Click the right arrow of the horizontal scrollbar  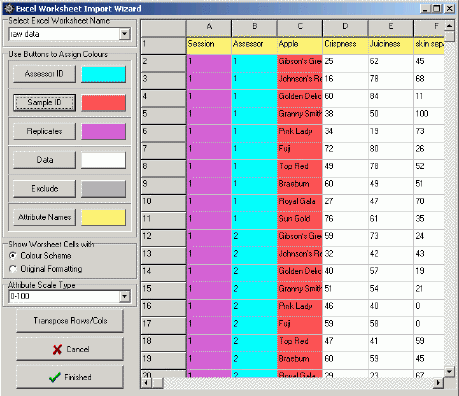pyautogui.click(x=438, y=383)
